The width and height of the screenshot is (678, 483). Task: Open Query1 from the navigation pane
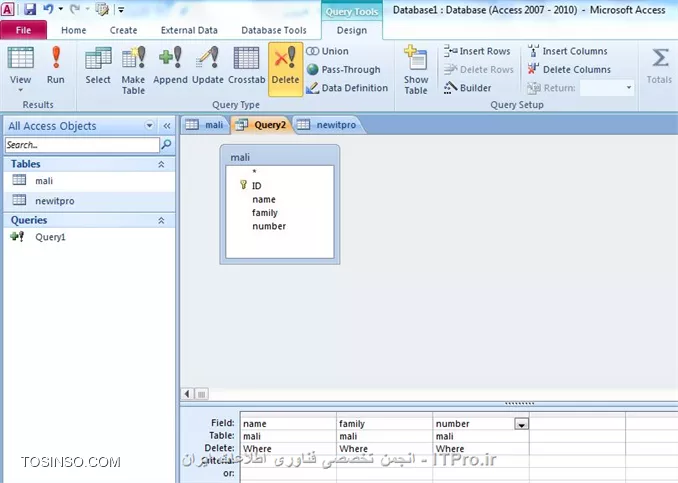tap(50, 237)
